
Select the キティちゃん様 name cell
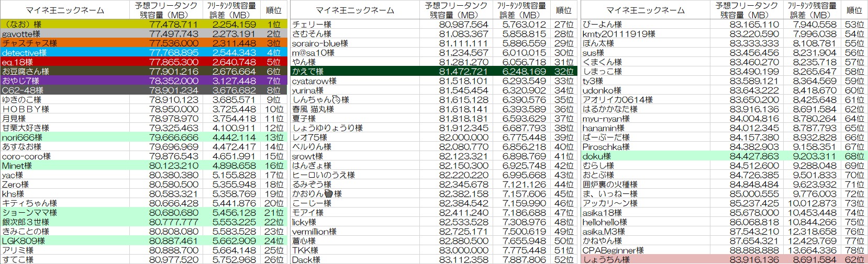(65, 203)
